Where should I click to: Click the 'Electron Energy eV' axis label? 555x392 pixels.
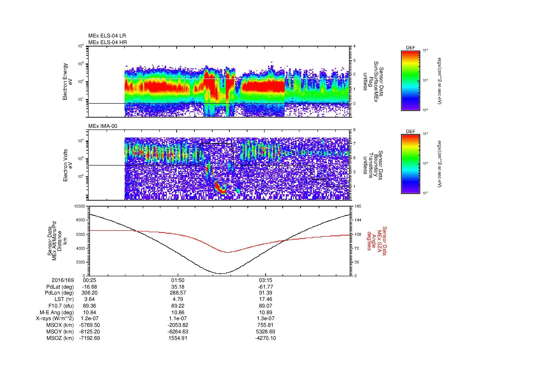click(68, 82)
